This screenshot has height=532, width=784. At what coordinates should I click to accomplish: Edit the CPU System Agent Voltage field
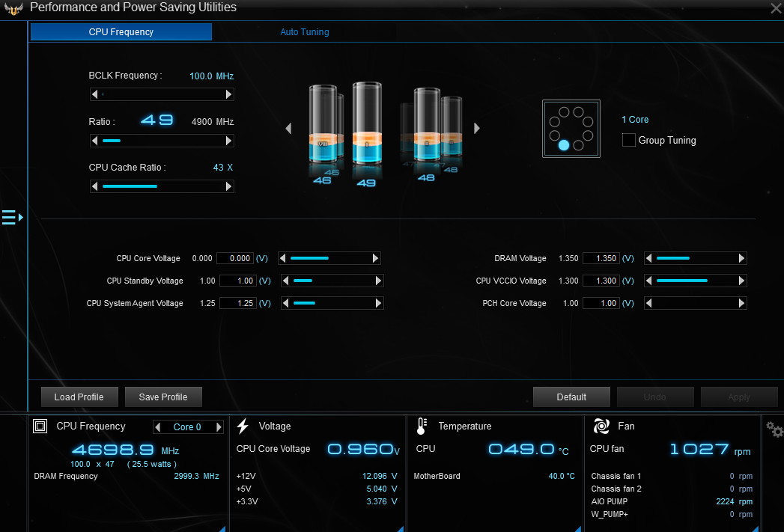tap(238, 303)
